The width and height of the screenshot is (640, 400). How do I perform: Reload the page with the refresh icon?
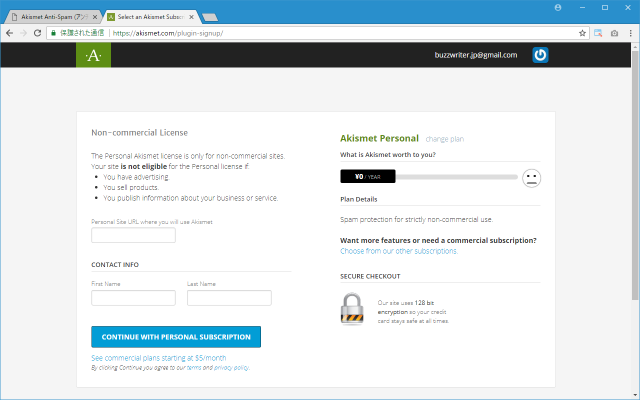tap(37, 33)
